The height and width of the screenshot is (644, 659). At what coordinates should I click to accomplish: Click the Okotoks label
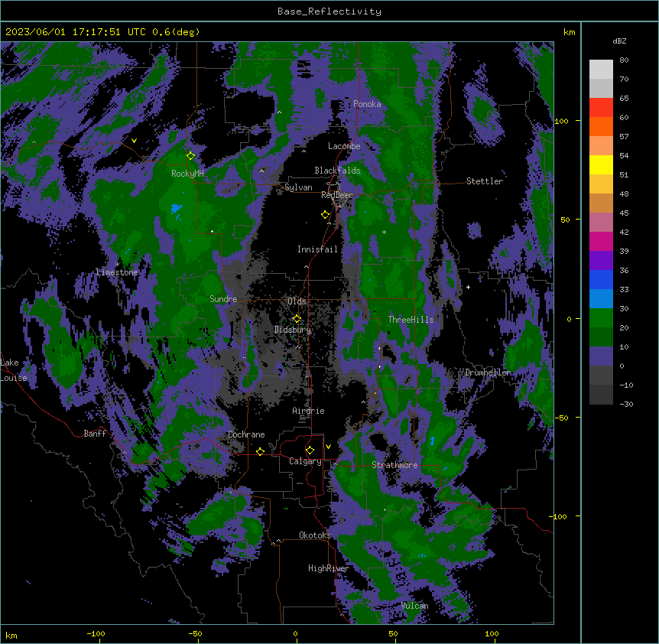[315, 535]
